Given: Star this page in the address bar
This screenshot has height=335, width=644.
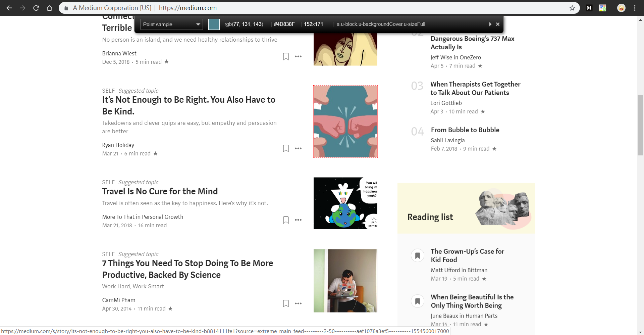Looking at the screenshot, I should coord(572,8).
